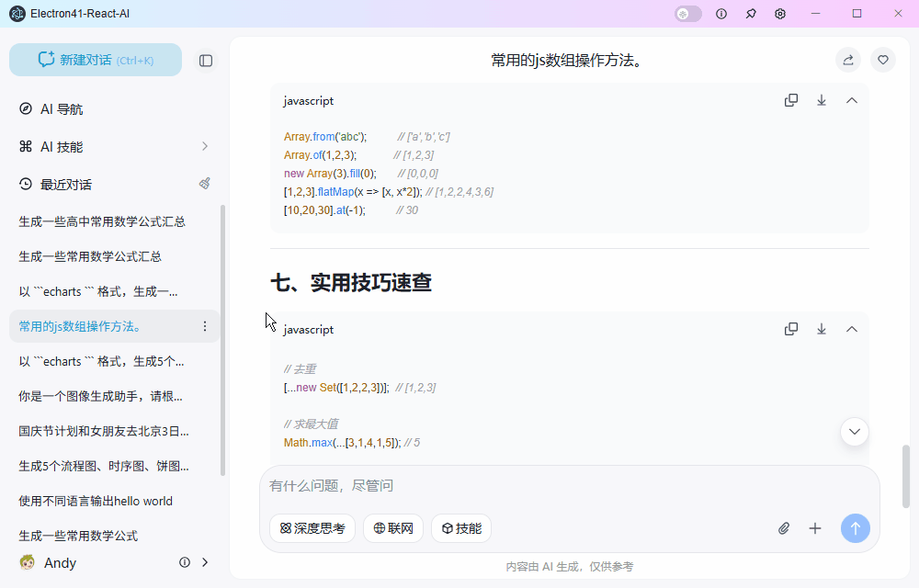The height and width of the screenshot is (588, 919).
Task: Copy the second javascript code block
Action: pyautogui.click(x=791, y=329)
